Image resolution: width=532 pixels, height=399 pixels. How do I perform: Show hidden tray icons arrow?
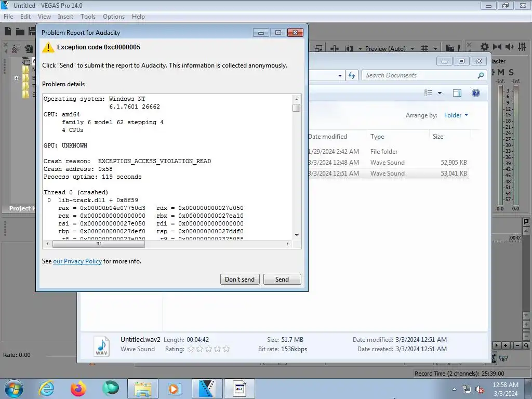(454, 390)
